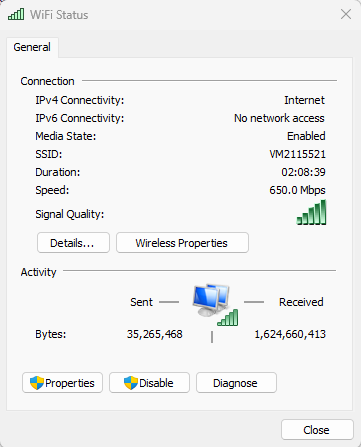
Task: Click the Signal Quality bars icon
Action: coord(311,212)
